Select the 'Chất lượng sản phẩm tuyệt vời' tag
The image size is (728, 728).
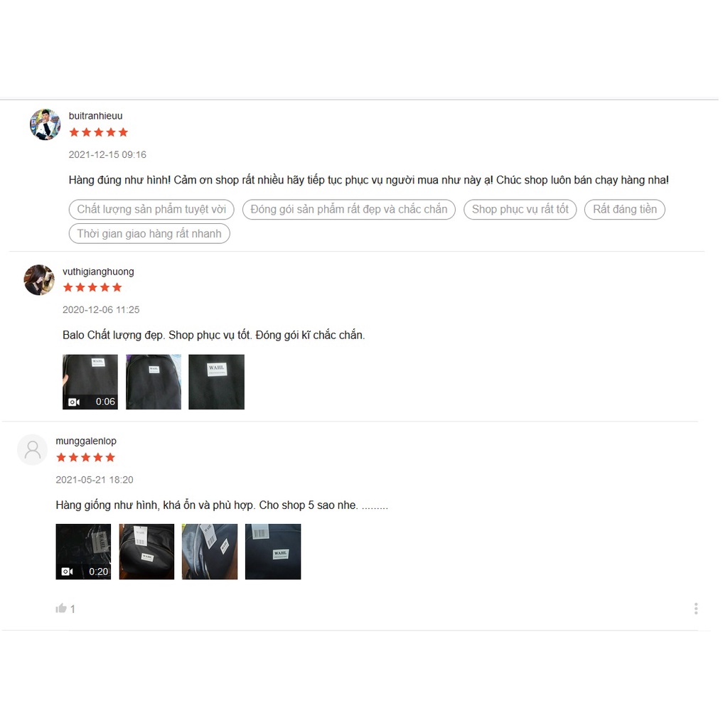pyautogui.click(x=151, y=210)
